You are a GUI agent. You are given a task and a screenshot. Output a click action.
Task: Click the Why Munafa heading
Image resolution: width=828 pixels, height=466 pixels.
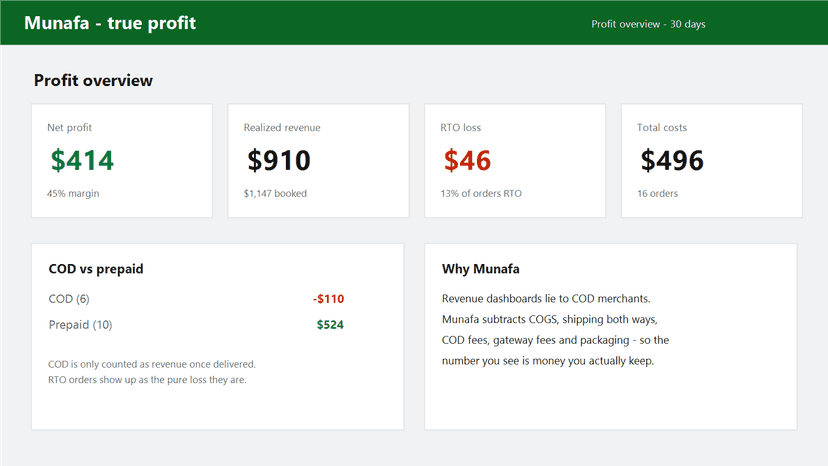click(481, 269)
